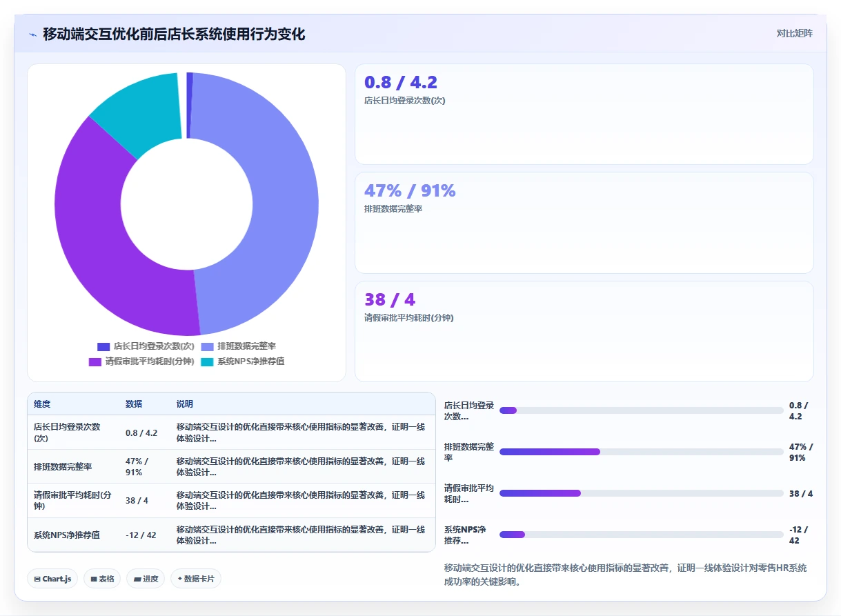Click the 进度 tag chip

[146, 579]
